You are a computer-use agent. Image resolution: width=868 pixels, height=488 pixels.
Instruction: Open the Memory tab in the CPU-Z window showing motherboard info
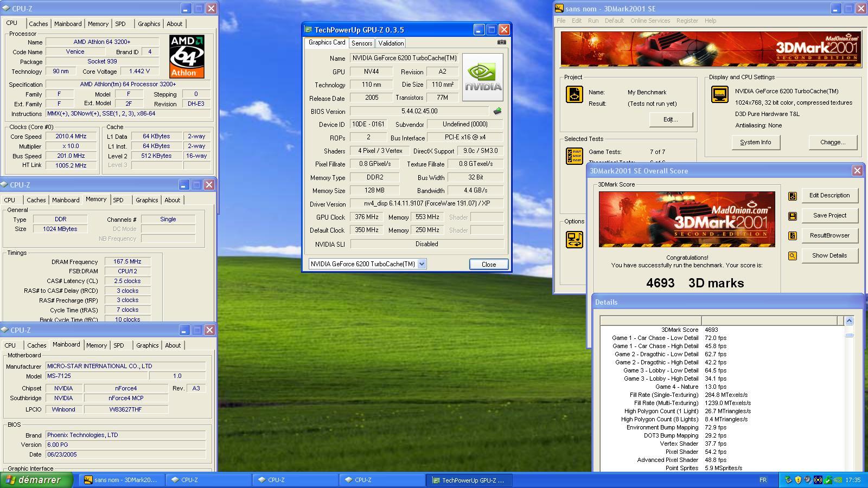coord(97,345)
